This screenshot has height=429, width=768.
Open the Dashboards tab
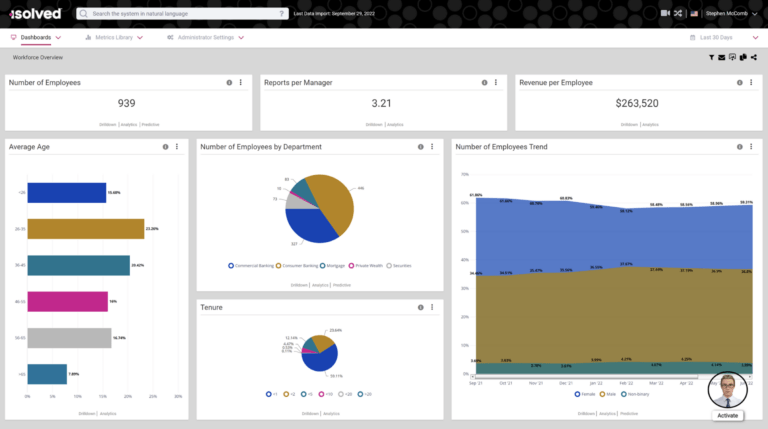(35, 37)
